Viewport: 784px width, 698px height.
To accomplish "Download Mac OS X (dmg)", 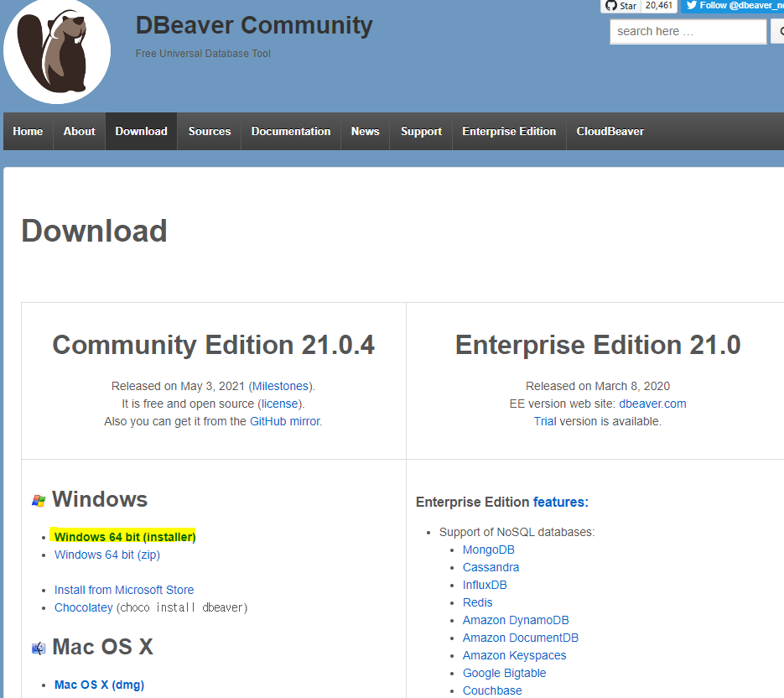I will [99, 685].
